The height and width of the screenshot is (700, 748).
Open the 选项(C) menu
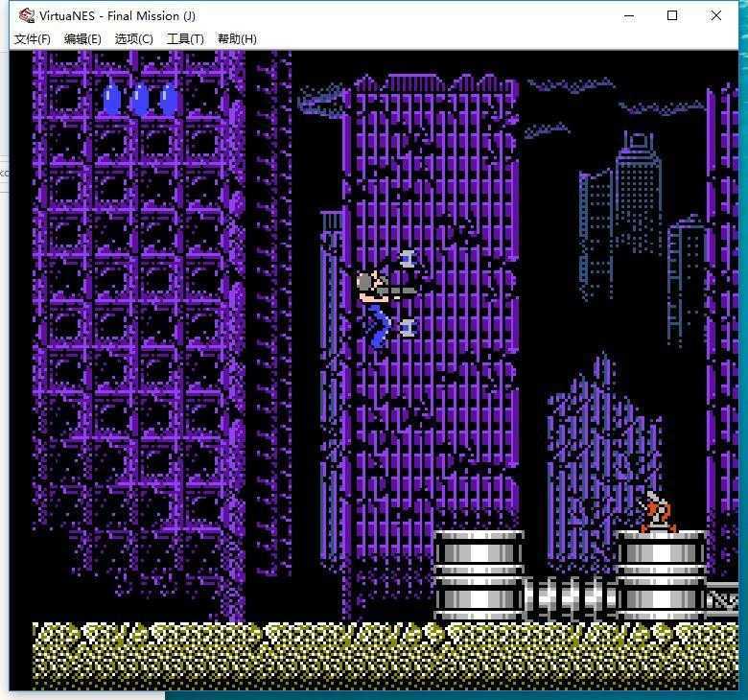coord(133,39)
